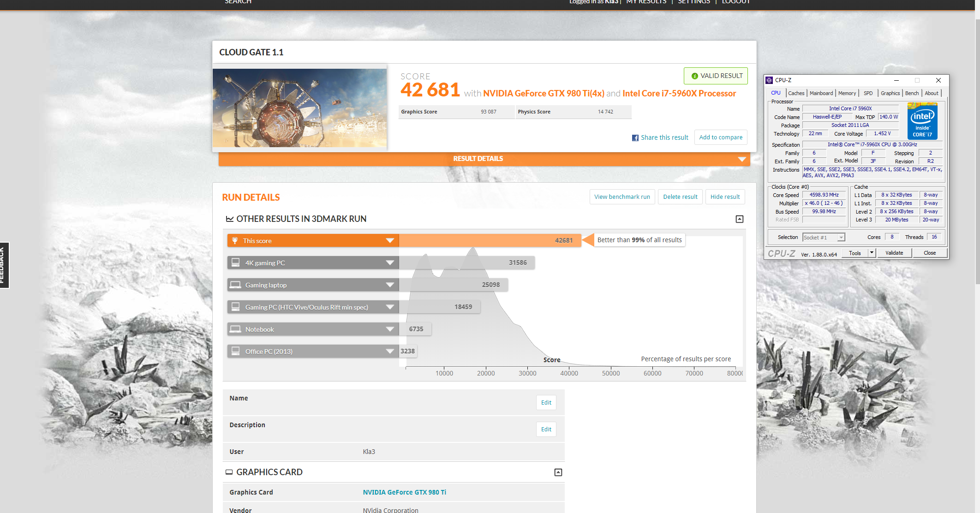Switch to the Graphics tab in CPU-Z
980x513 pixels.
pyautogui.click(x=890, y=93)
